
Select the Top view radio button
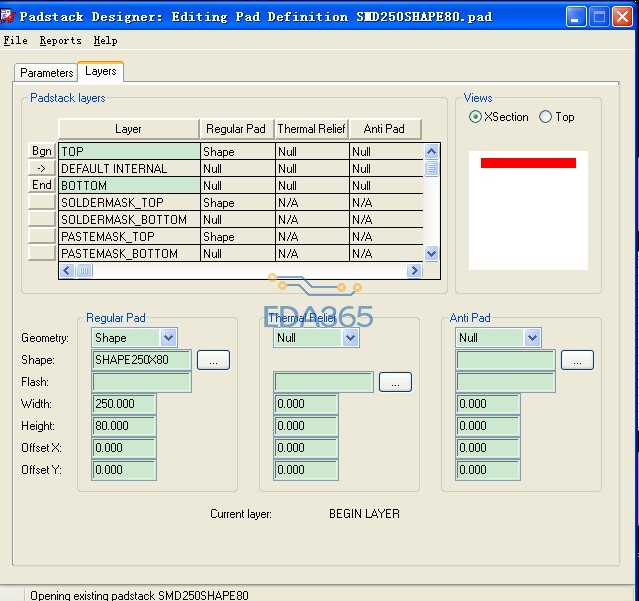(x=546, y=117)
